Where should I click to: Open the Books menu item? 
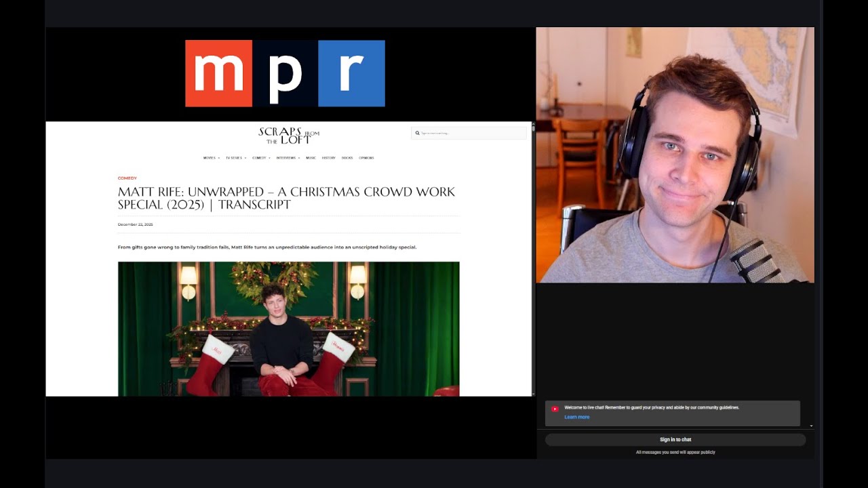coord(347,158)
